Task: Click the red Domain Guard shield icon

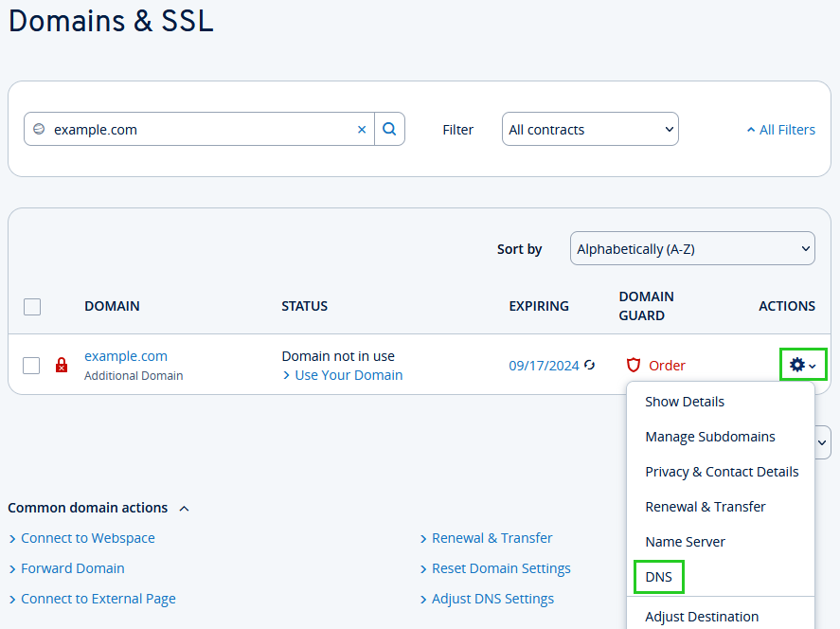Action: point(634,365)
